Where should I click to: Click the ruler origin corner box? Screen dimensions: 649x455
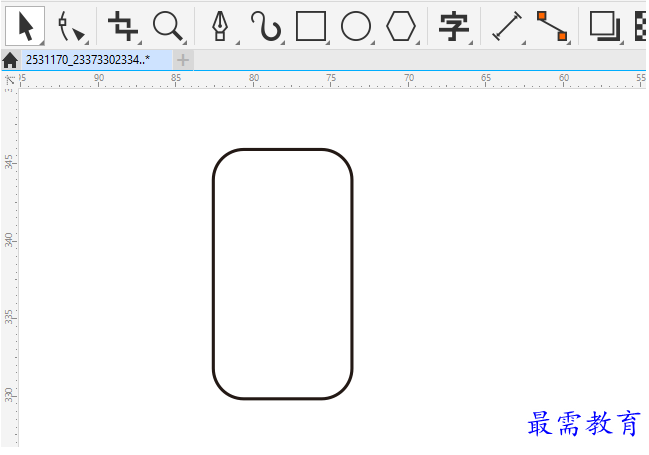pyautogui.click(x=10, y=80)
